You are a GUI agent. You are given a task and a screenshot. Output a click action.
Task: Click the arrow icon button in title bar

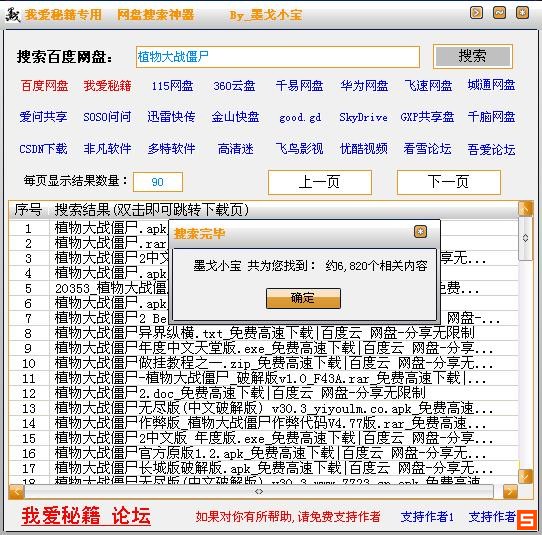click(476, 13)
